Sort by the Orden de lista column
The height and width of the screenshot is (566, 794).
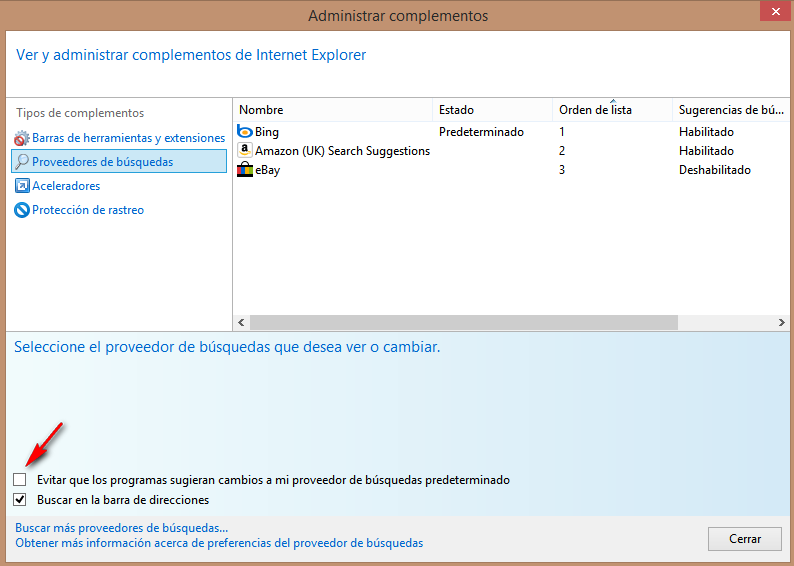click(x=612, y=110)
